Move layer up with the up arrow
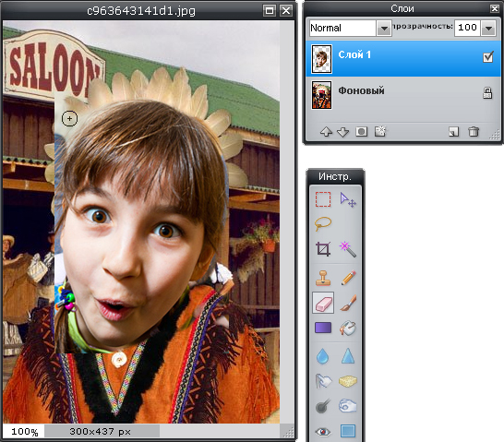Screen dimensions: 504x442 (x=326, y=132)
